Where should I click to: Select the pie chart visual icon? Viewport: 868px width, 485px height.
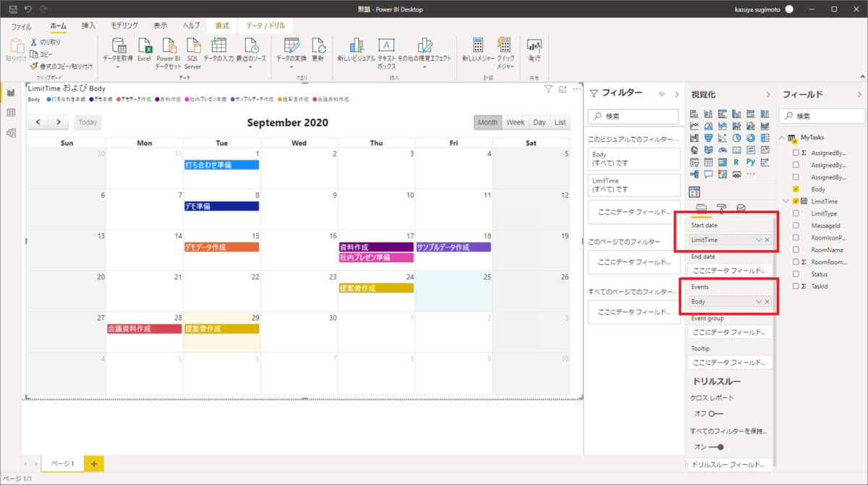[x=736, y=138]
